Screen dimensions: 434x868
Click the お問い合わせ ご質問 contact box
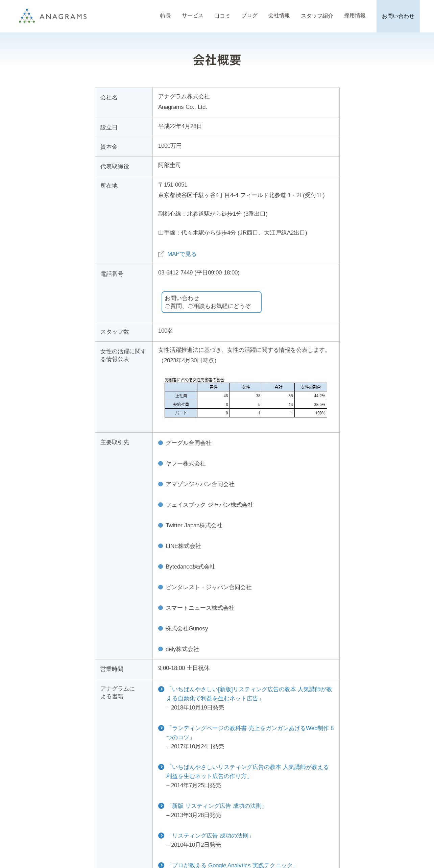click(x=212, y=302)
